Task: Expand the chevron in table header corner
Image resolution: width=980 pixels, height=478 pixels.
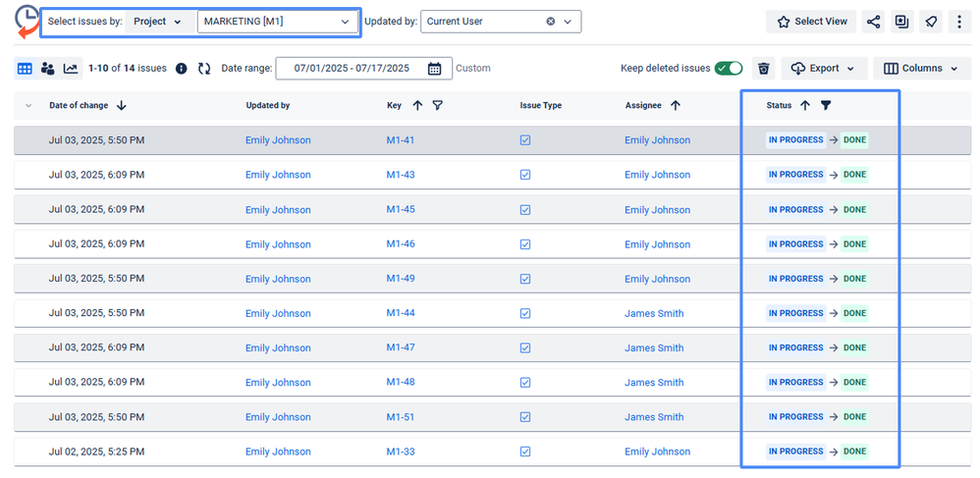Action: (x=28, y=106)
